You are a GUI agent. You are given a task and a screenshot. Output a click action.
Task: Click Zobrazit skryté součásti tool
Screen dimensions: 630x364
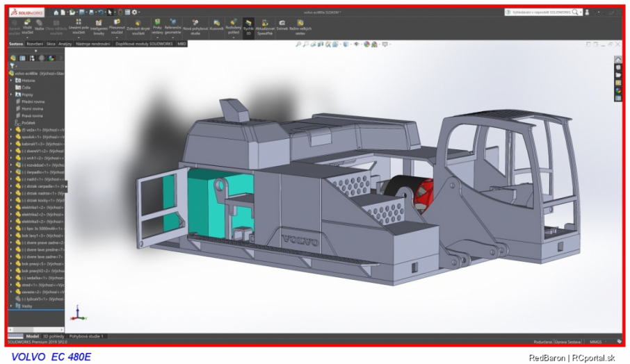pyautogui.click(x=138, y=27)
